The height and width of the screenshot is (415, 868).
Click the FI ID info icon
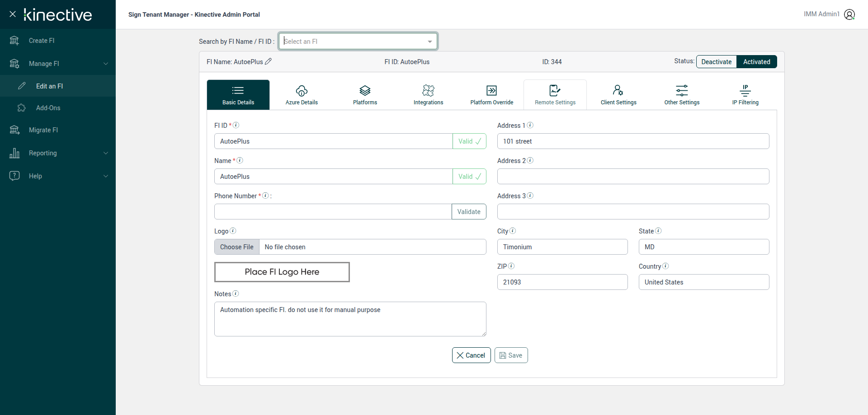tap(236, 125)
